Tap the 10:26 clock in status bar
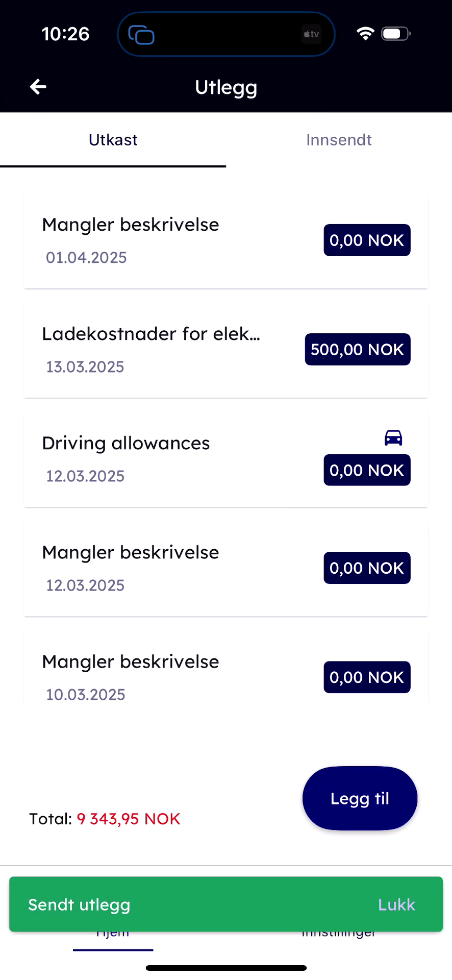This screenshot has height=980, width=452. tap(65, 34)
